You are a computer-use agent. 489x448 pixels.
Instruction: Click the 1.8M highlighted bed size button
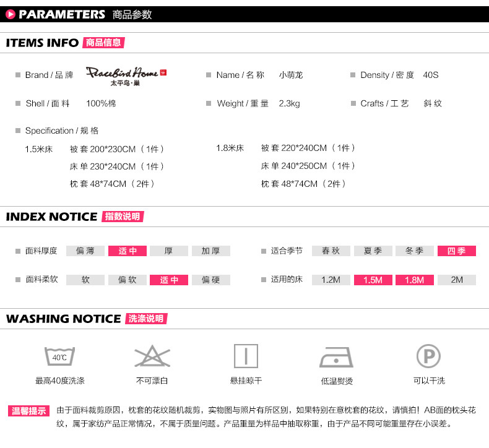pos(415,280)
